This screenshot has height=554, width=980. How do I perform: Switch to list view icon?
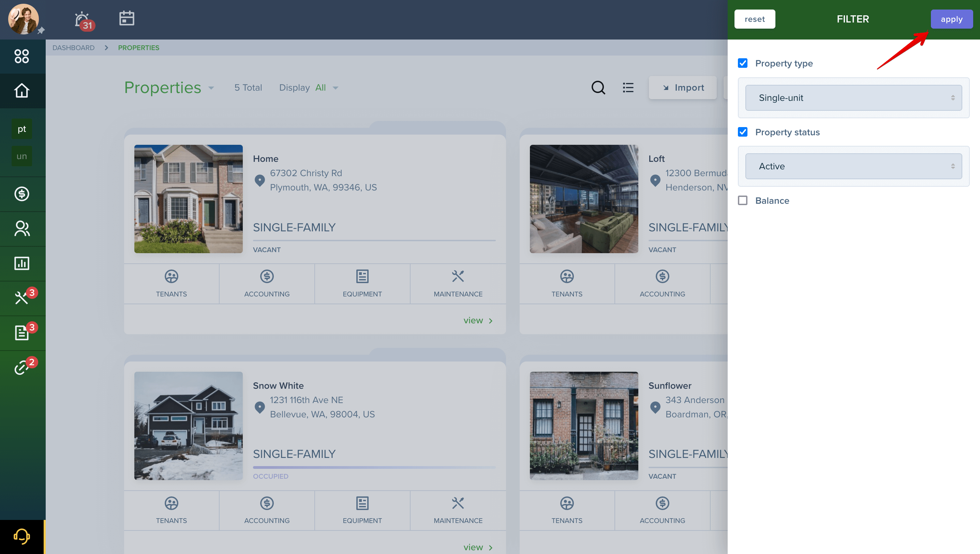click(628, 88)
